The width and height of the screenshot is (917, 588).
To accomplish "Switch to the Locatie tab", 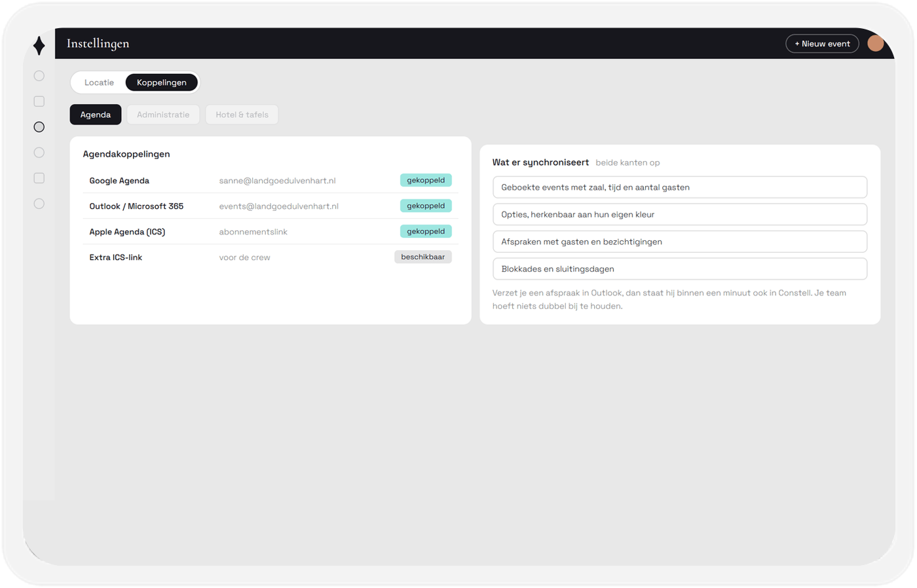I will (99, 83).
